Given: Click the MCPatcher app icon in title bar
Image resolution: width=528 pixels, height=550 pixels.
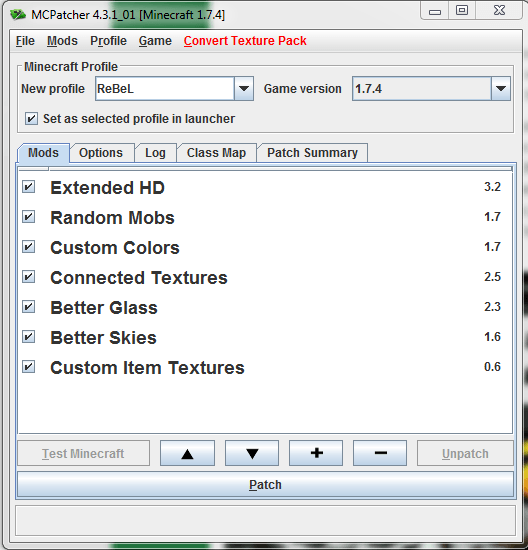Looking at the screenshot, I should (18, 15).
